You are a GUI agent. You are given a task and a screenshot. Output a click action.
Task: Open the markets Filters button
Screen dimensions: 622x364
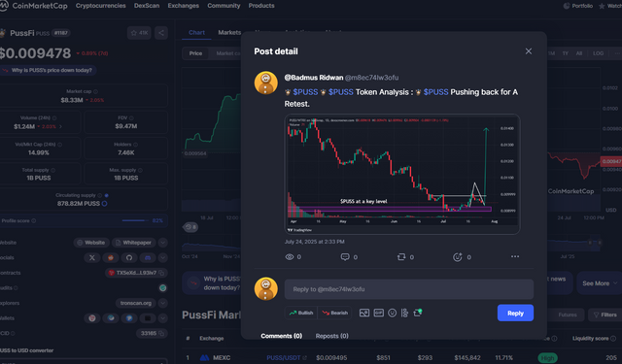605,314
